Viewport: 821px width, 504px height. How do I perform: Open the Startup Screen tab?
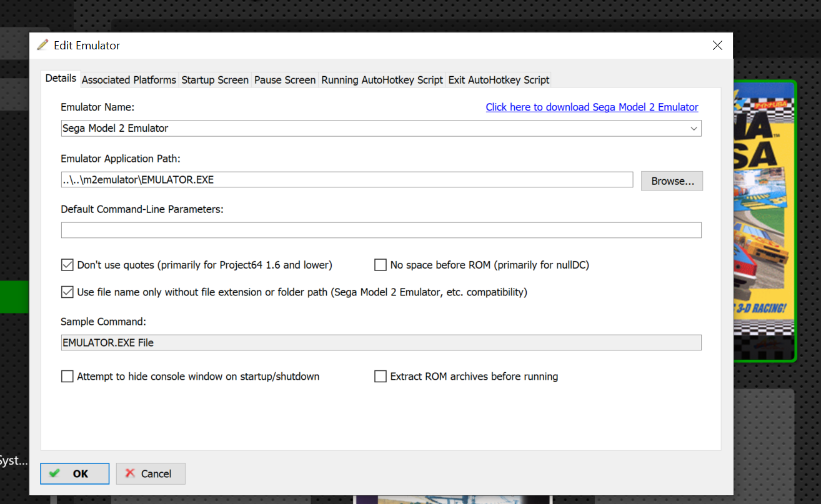[215, 80]
